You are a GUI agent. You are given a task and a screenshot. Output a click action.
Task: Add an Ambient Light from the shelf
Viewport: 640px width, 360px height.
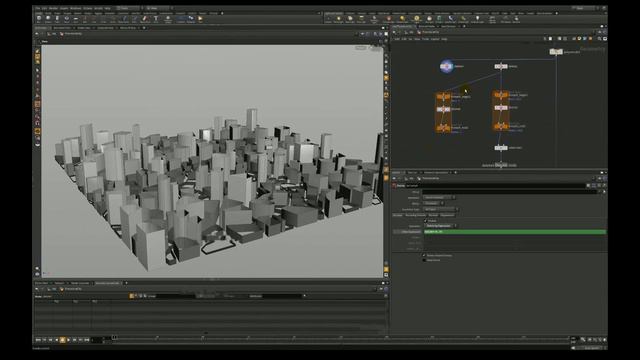click(x=478, y=19)
